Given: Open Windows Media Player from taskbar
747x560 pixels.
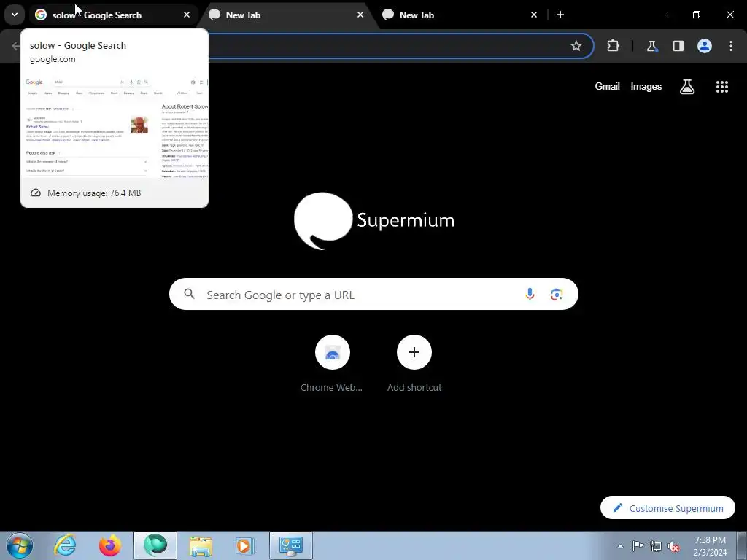Looking at the screenshot, I should (x=245, y=545).
